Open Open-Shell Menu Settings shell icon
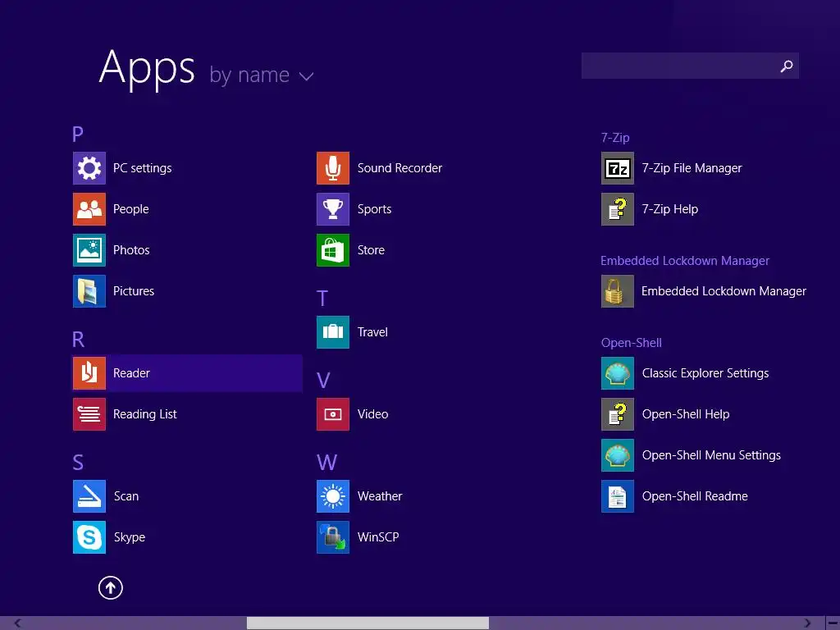This screenshot has height=630, width=840. coord(617,455)
